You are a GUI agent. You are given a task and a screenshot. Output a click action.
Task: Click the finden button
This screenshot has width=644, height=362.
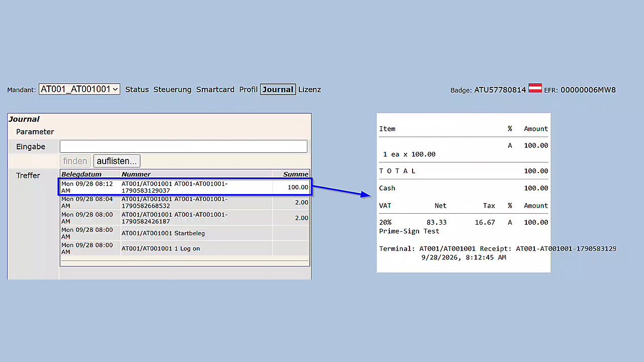coord(75,161)
